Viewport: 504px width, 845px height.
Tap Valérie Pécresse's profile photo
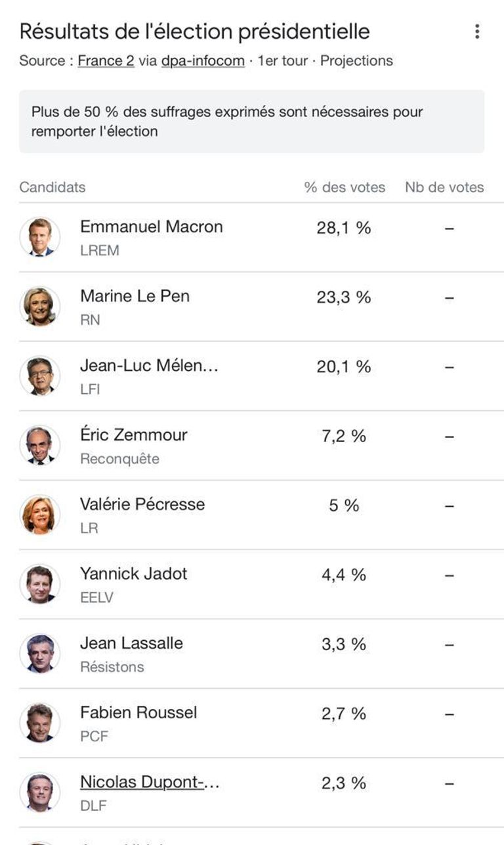pyautogui.click(x=40, y=515)
